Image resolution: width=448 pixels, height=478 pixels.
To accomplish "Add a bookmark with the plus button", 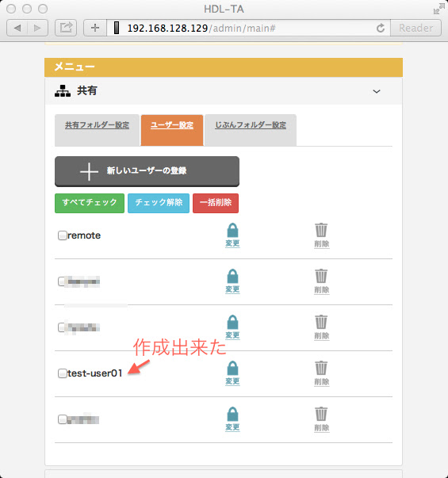I will point(95,28).
